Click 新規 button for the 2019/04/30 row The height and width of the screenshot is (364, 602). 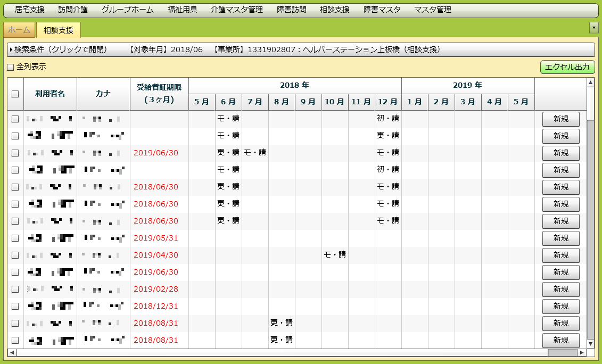560,255
